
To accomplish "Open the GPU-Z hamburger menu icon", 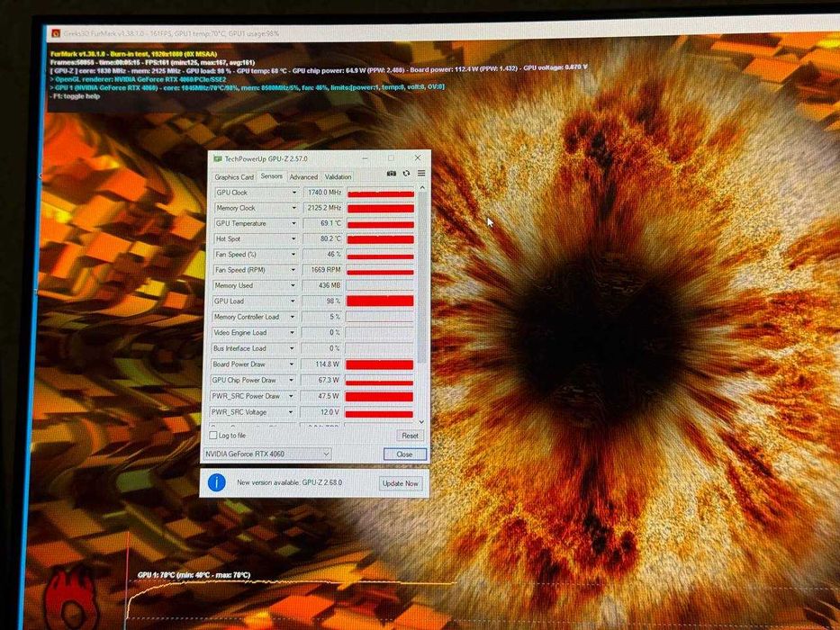I will 421,173.
